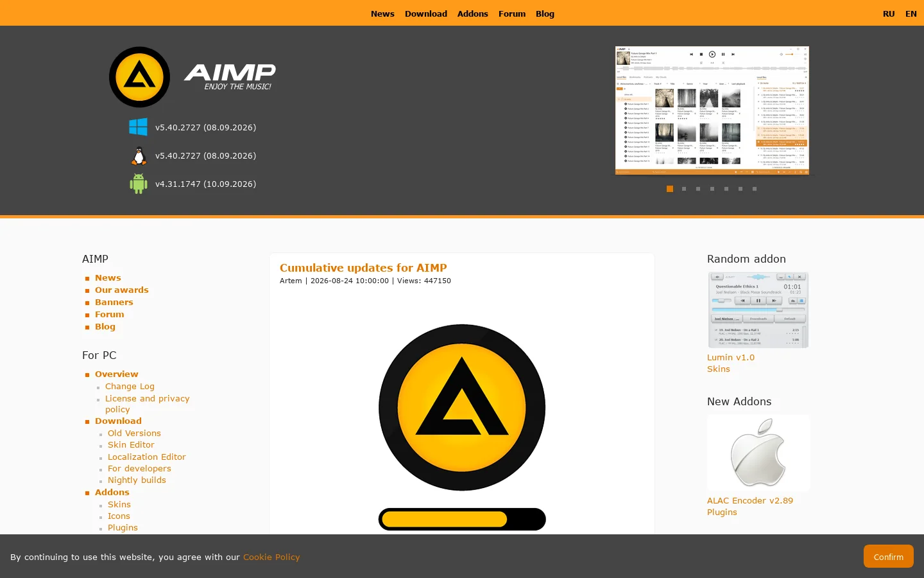Open Addons section in the sidebar
Image resolution: width=924 pixels, height=578 pixels.
(112, 492)
